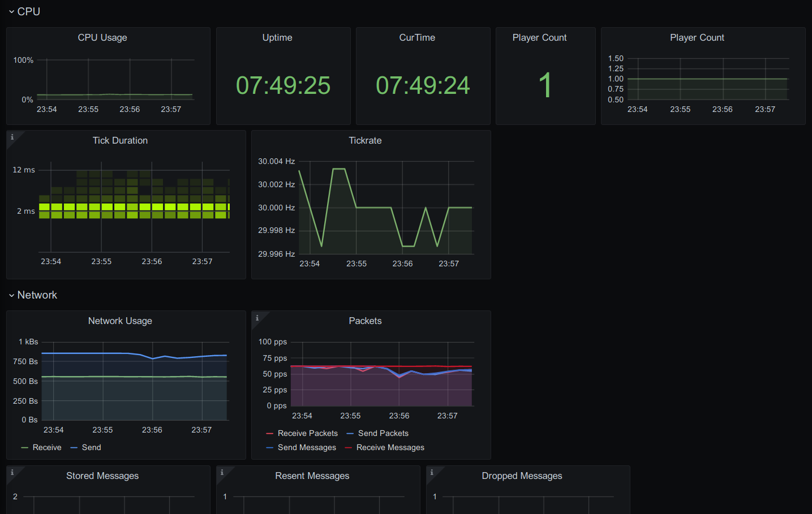Collapse the Network row using its chevron
The height and width of the screenshot is (514, 812).
11,295
